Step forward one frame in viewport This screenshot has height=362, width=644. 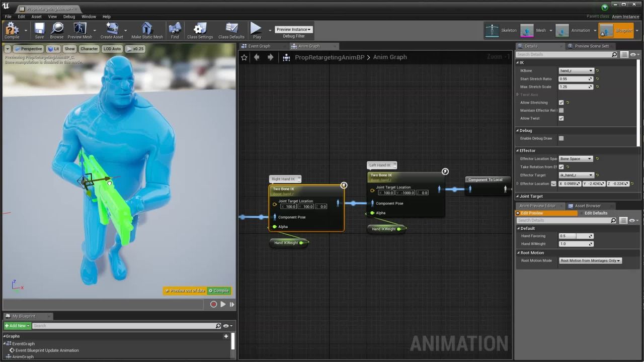tap(232, 304)
